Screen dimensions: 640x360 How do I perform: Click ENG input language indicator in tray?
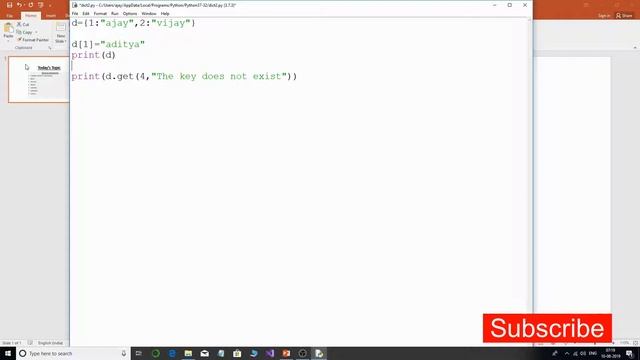[593, 353]
